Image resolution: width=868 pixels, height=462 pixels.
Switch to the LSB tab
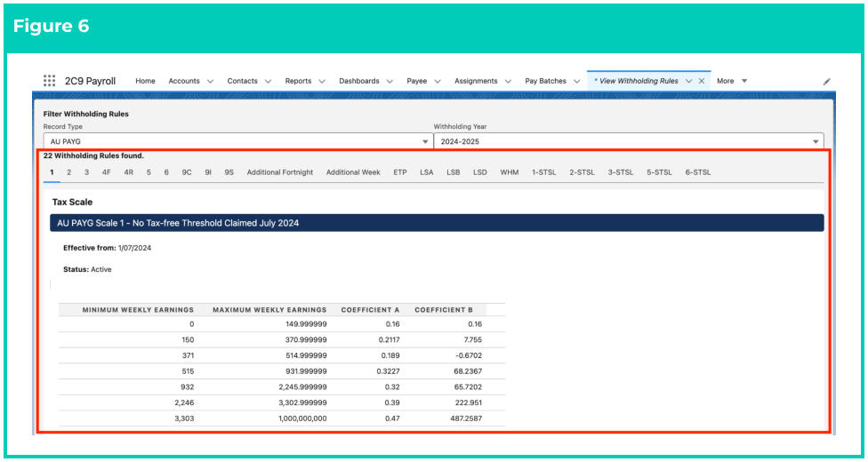point(454,172)
